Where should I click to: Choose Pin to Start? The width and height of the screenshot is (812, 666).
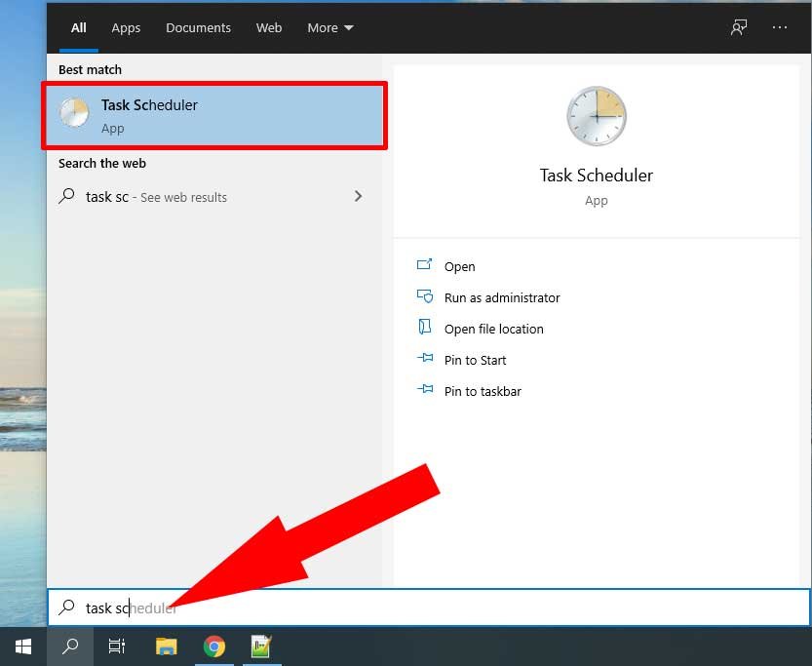click(x=475, y=360)
